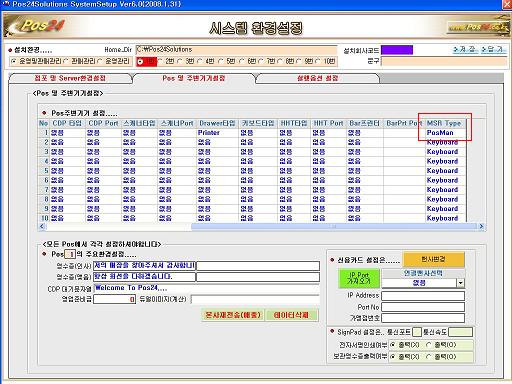Click the 문구 input field

[444, 61]
